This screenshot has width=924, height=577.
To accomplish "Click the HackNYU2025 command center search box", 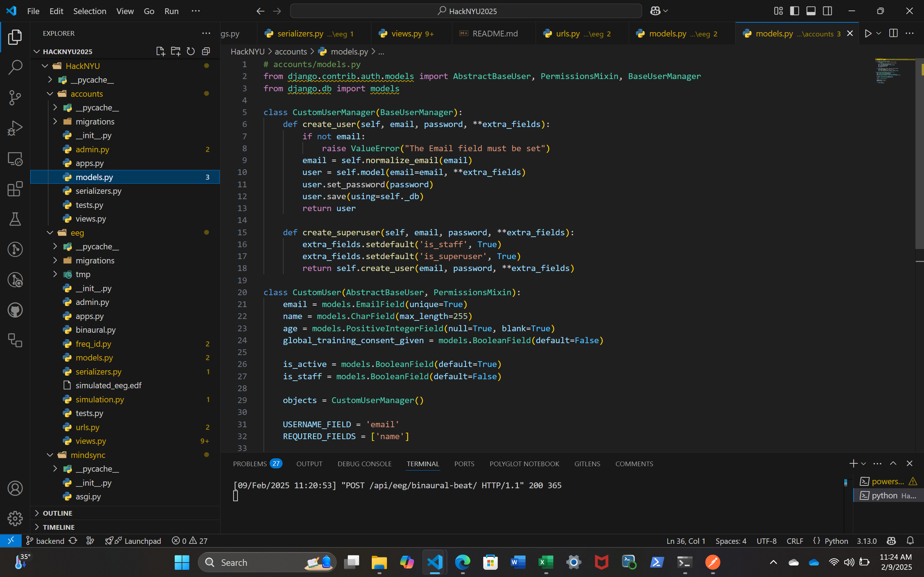I will point(466,11).
